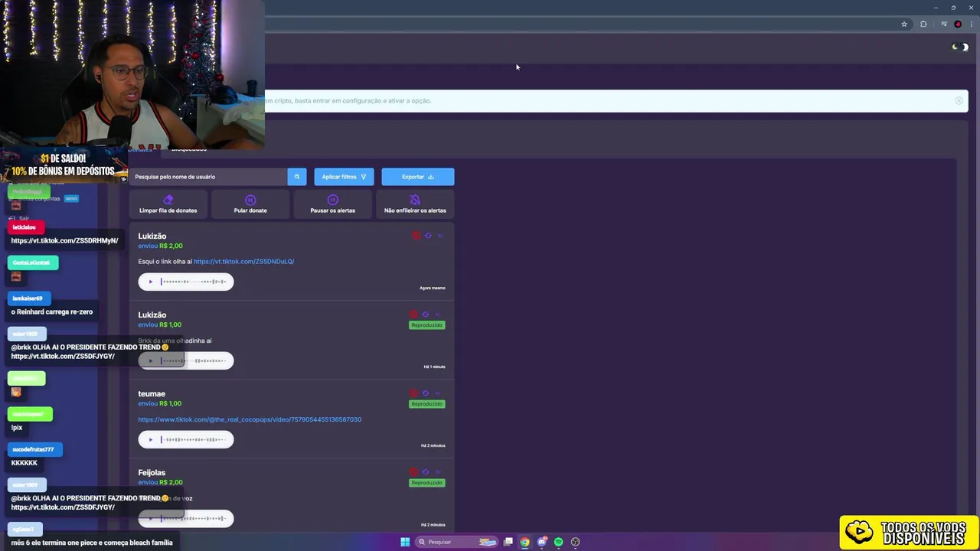980x551 pixels.
Task: Click red block icon on teumae donate
Action: 413,393
